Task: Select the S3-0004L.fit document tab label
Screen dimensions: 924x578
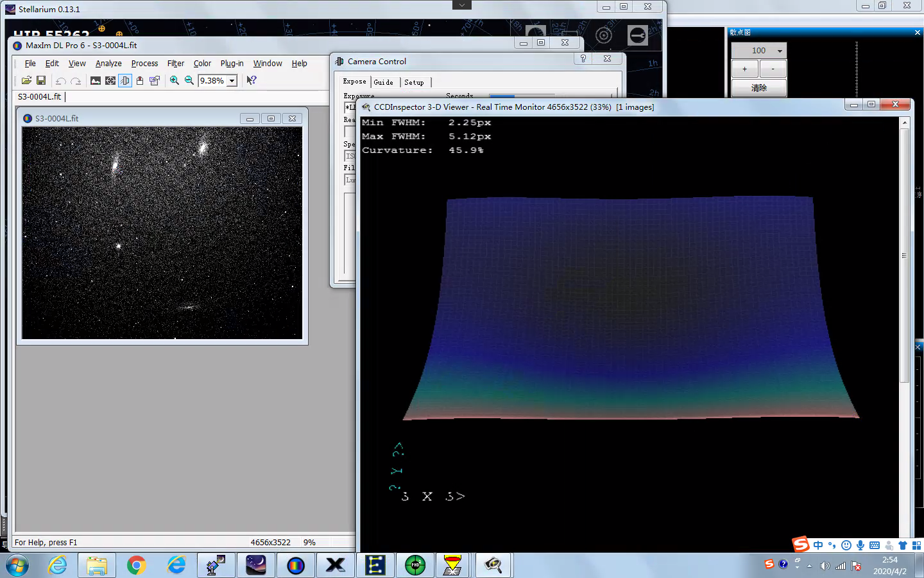Action: coord(39,97)
